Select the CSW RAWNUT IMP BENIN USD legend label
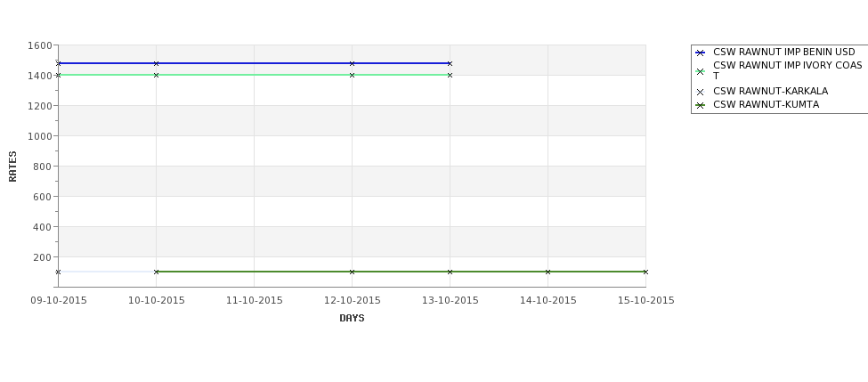Image resolution: width=868 pixels, height=382 pixels. [783, 52]
